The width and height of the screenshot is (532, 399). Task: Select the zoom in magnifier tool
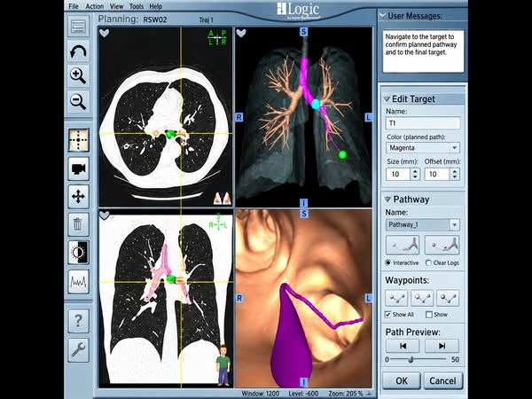click(78, 76)
